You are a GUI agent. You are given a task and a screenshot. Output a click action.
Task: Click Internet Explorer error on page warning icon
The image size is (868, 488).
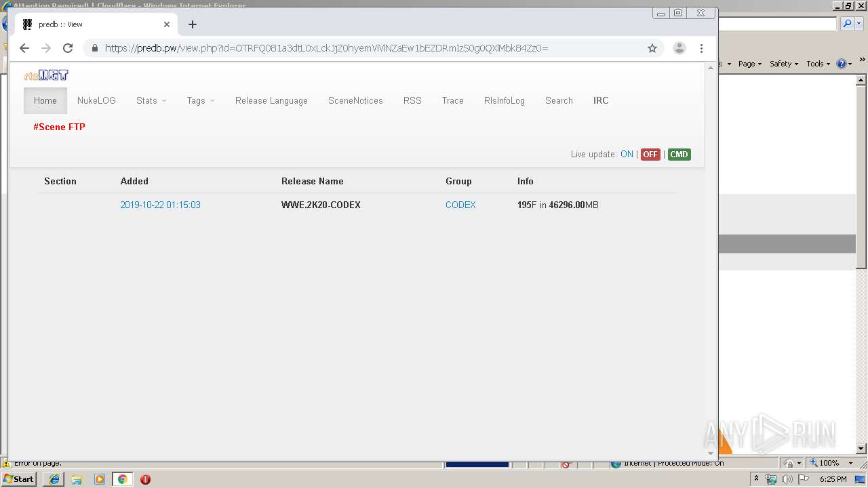point(7,464)
